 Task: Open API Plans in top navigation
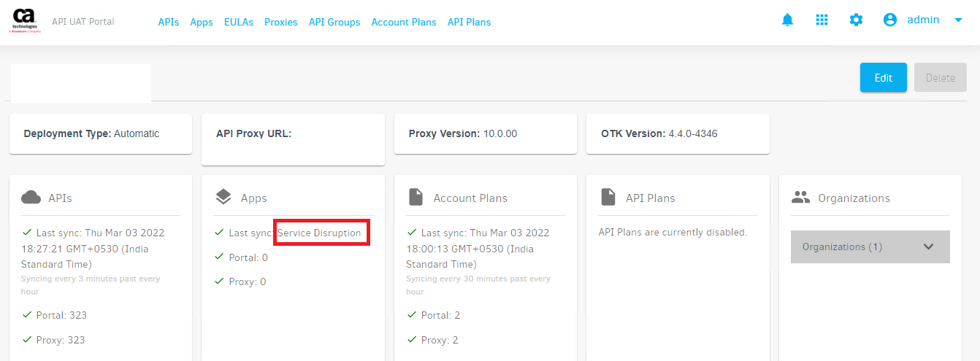tap(469, 22)
